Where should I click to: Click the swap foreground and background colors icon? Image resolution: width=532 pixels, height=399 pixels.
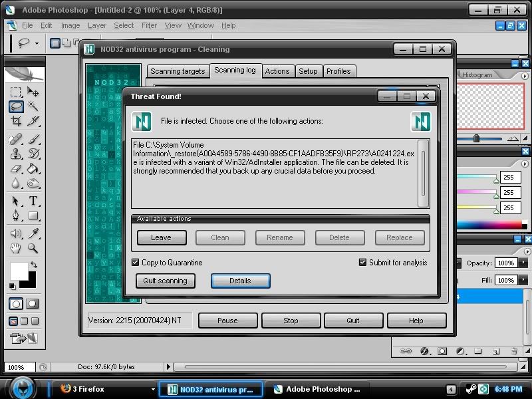(x=34, y=264)
